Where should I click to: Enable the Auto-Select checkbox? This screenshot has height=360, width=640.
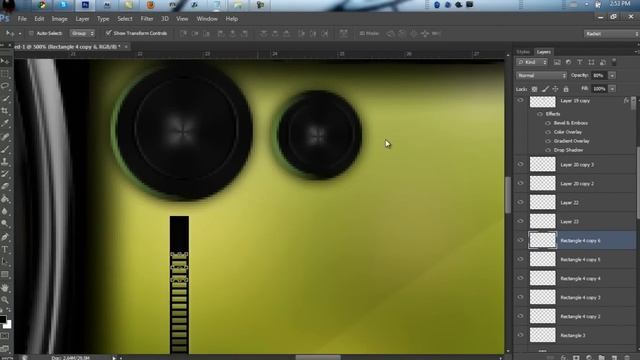coord(31,33)
